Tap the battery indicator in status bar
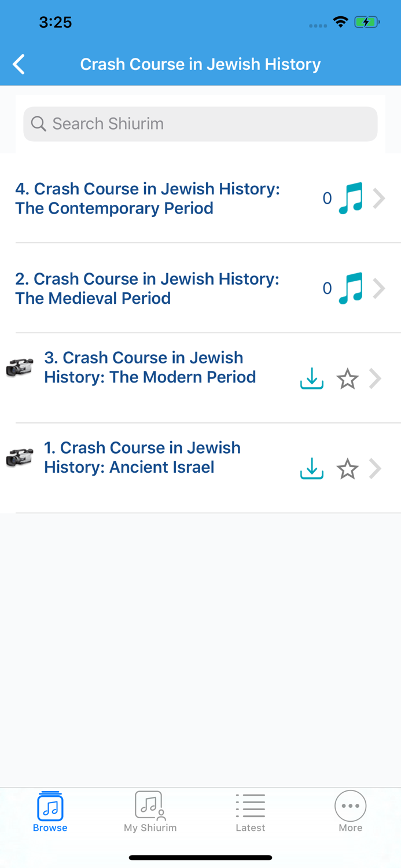401x868 pixels. (367, 21)
